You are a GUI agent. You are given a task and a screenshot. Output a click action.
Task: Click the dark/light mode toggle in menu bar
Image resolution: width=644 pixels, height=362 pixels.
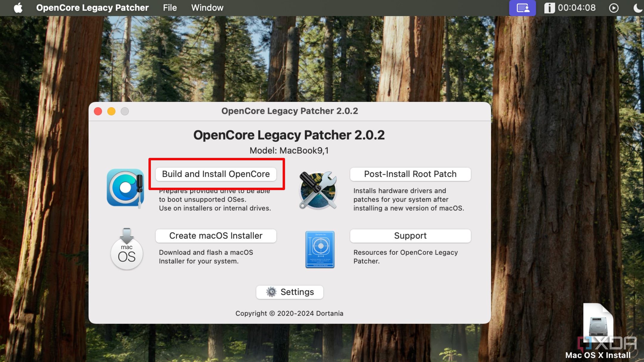[x=636, y=8]
